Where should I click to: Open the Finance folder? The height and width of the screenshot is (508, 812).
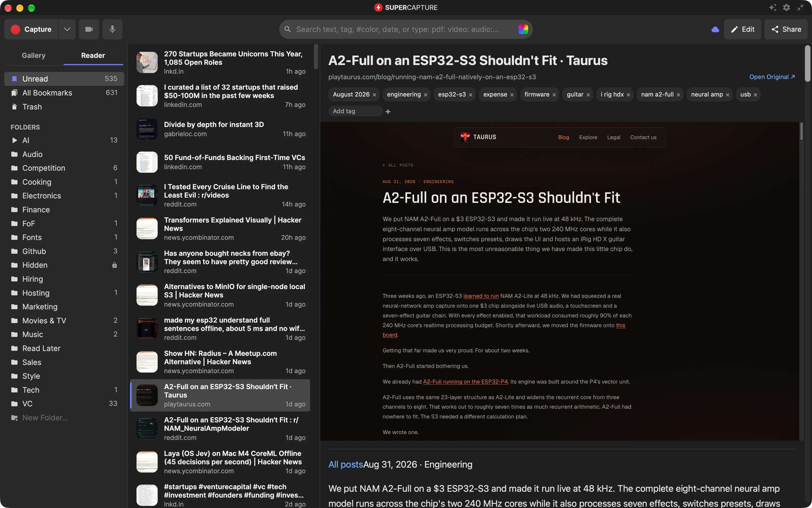pos(64,210)
